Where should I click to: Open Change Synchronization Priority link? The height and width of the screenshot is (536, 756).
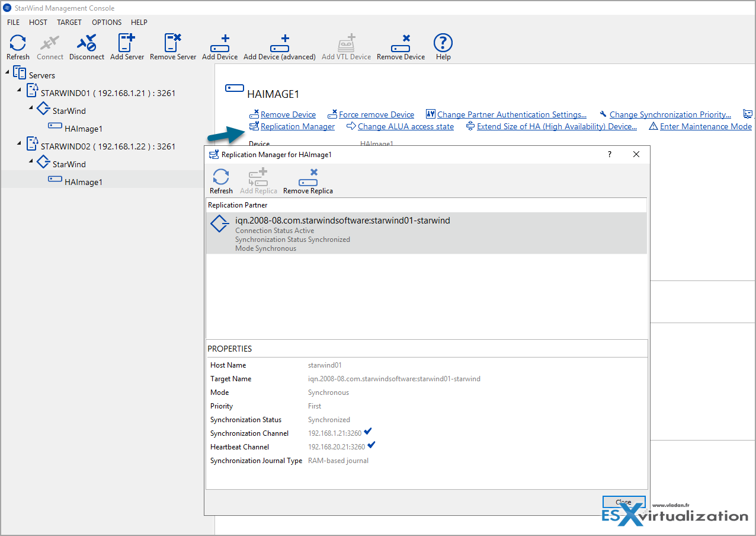tap(670, 114)
